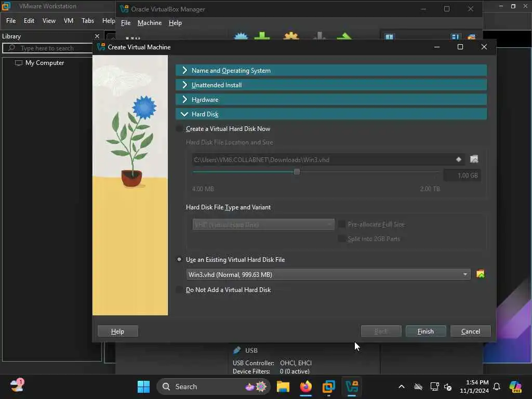532x399 pixels.
Task: Click the muted volume tray icon
Action: [448, 387]
